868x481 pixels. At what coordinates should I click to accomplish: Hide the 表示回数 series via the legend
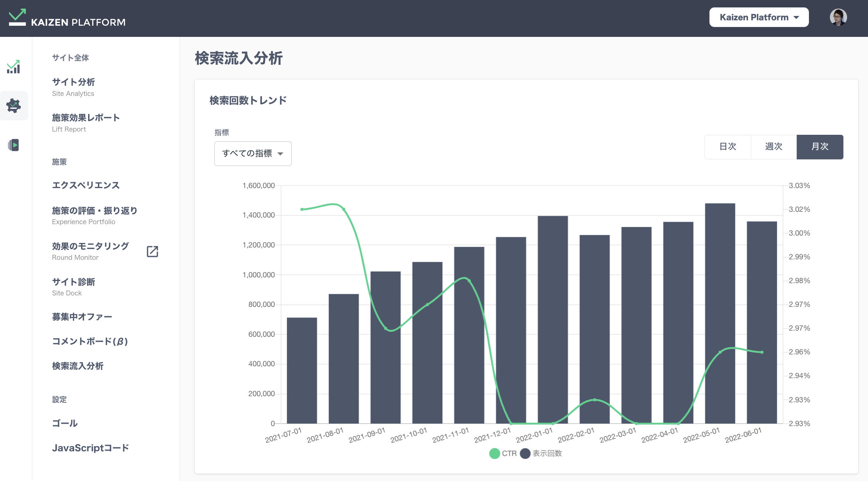point(541,454)
